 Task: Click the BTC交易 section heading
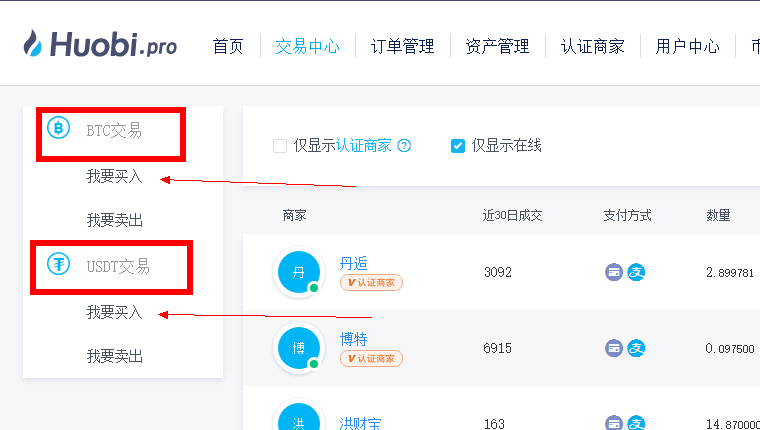coord(114,130)
